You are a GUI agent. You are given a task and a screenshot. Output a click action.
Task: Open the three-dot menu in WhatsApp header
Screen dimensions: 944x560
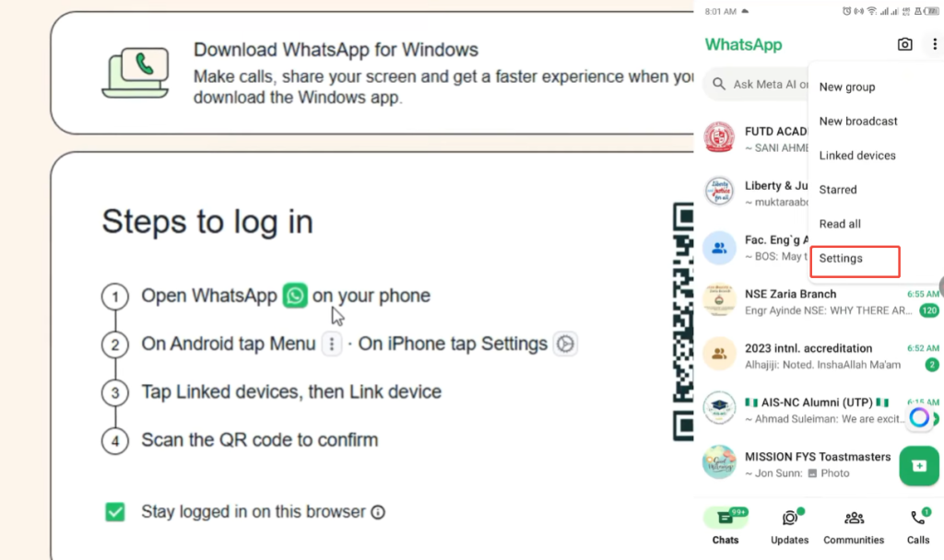pos(935,44)
